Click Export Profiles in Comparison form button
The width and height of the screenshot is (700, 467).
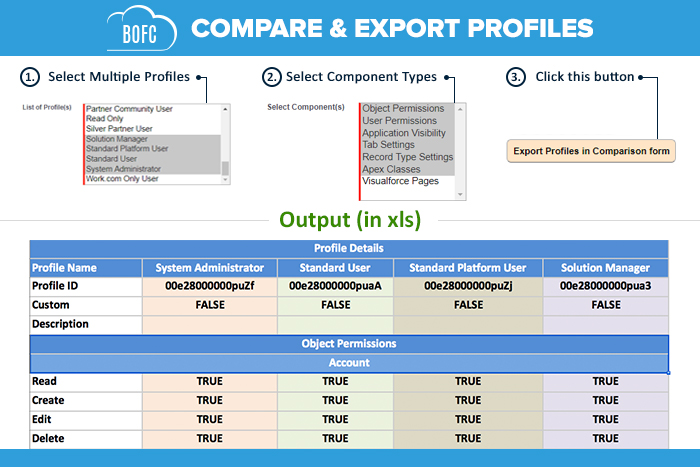[591, 151]
